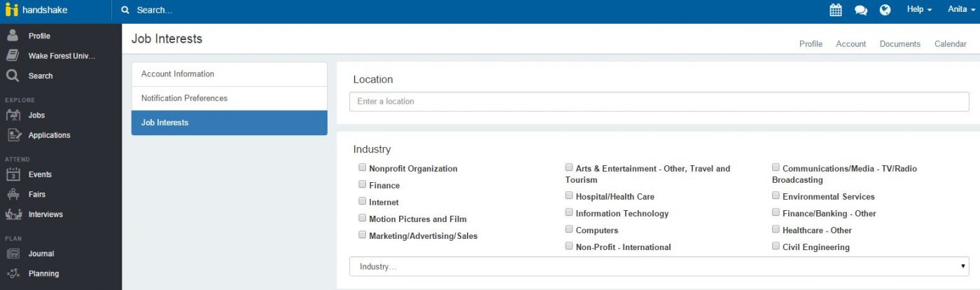Enable the Information Technology checkbox
980x290 pixels.
coord(569,212)
